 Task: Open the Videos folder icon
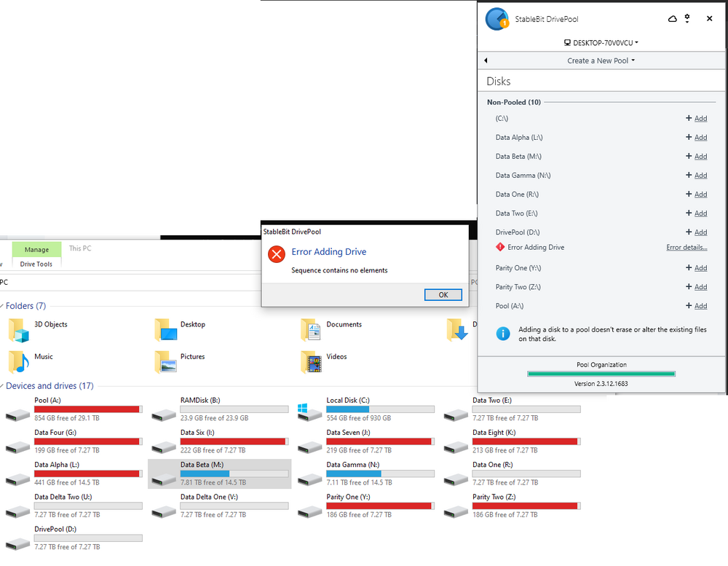point(311,362)
